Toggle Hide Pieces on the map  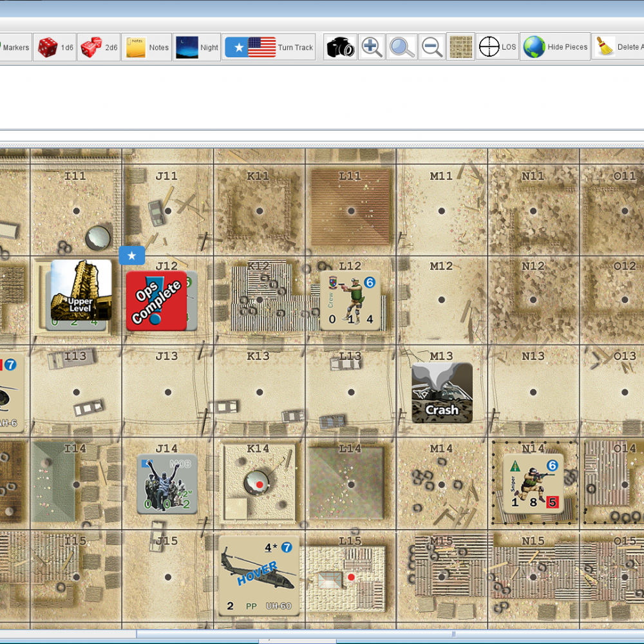click(x=556, y=48)
